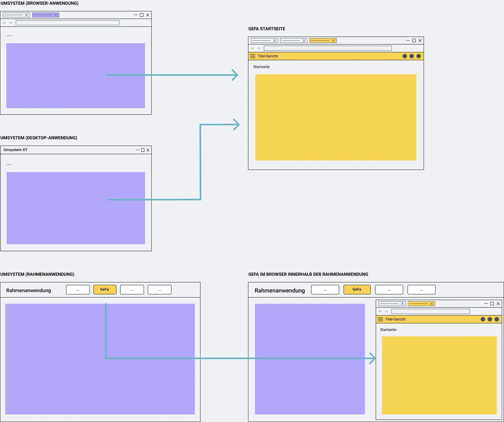Image resolution: width=504 pixels, height=422 pixels.
Task: Click the address bar in Umsystem browser window
Action: coord(67,23)
